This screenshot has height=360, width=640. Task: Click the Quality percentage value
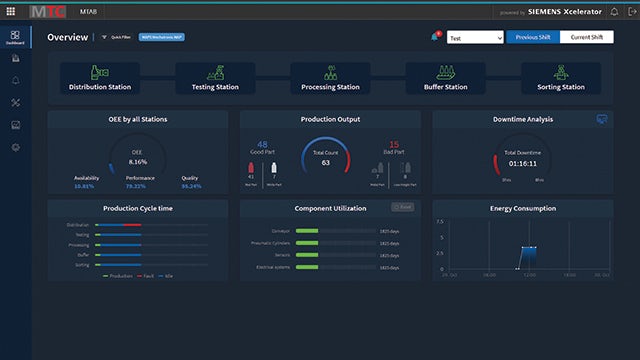(191, 186)
